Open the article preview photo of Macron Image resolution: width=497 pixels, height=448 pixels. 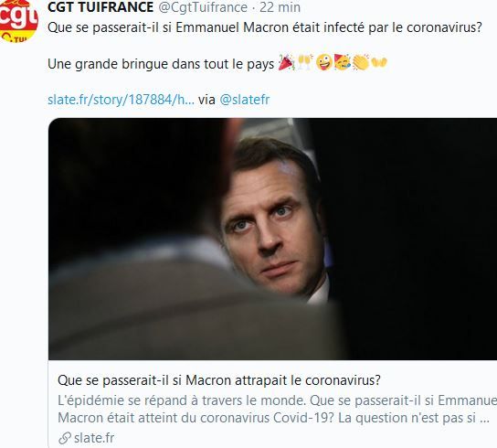click(272, 239)
